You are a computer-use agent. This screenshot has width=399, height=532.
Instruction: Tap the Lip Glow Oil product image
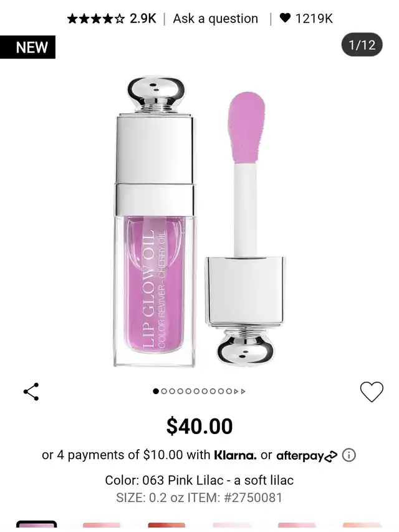(199, 222)
